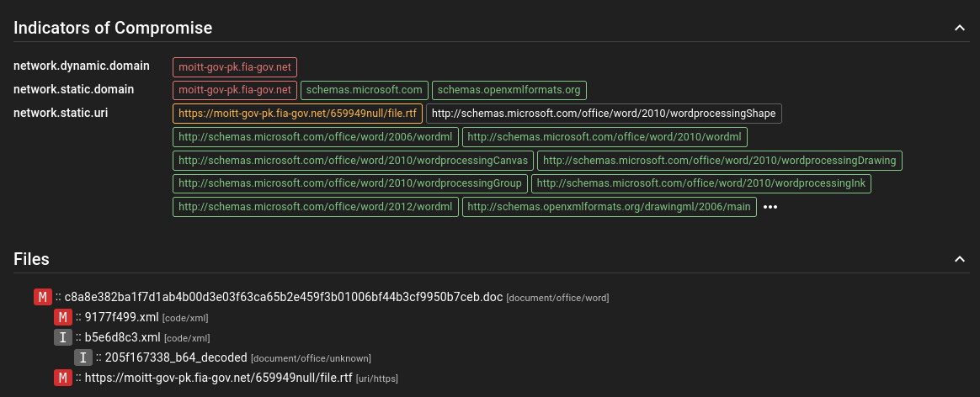Image resolution: width=980 pixels, height=397 pixels.
Task: Collapse the Files section
Action: click(x=960, y=259)
